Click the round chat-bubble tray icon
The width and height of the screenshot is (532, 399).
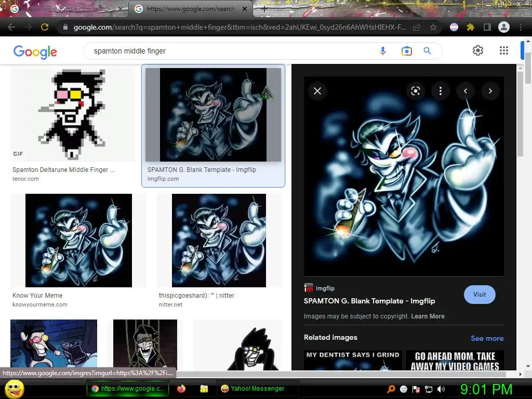[x=403, y=389]
